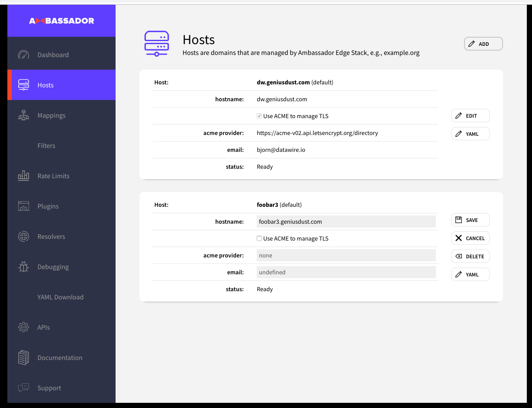Uncheck Use ACME to manage TLS for dw.geniusdust.com
532x408 pixels.
259,116
